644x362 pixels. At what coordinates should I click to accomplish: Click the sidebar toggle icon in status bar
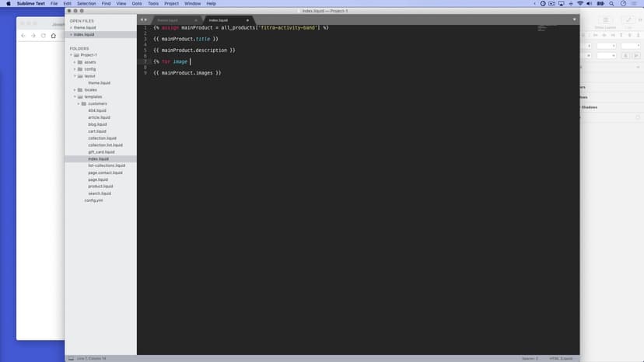click(72, 358)
